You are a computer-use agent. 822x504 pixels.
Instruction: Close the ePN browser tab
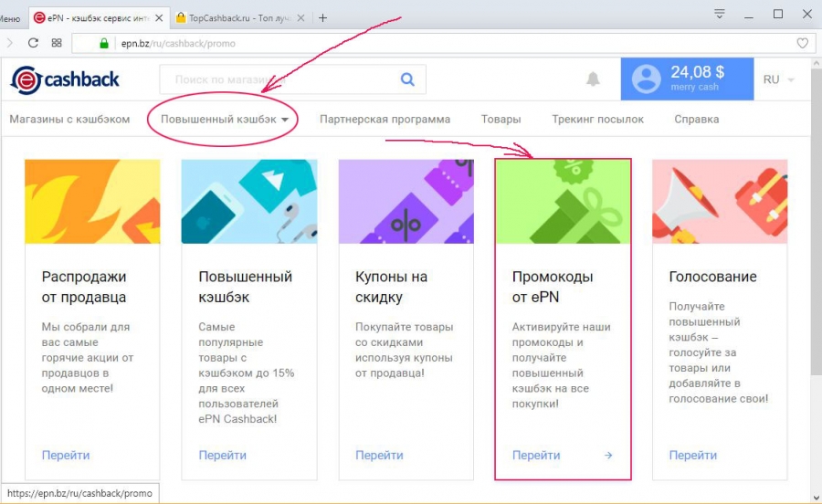click(159, 18)
